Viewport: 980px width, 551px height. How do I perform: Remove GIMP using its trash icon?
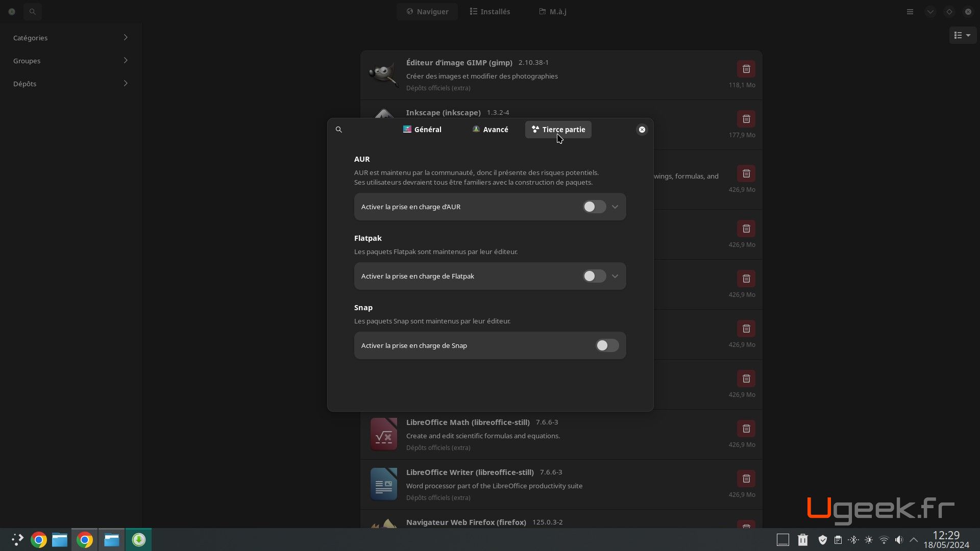746,69
